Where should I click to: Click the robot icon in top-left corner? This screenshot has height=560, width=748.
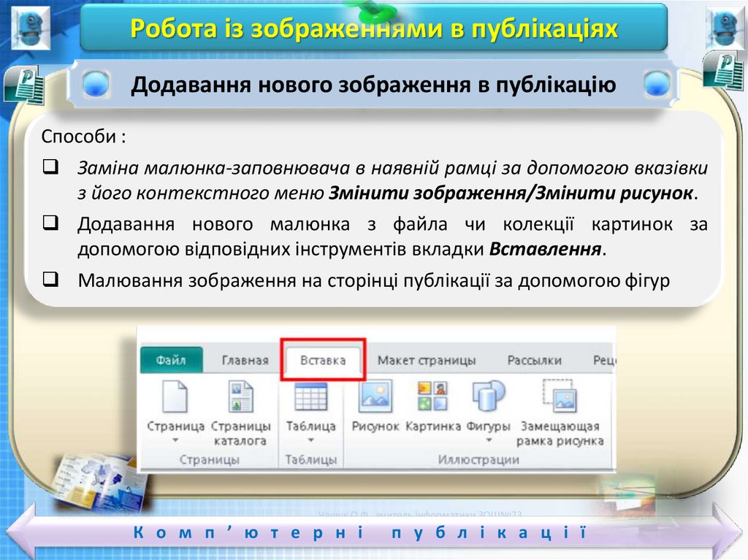[x=30, y=27]
